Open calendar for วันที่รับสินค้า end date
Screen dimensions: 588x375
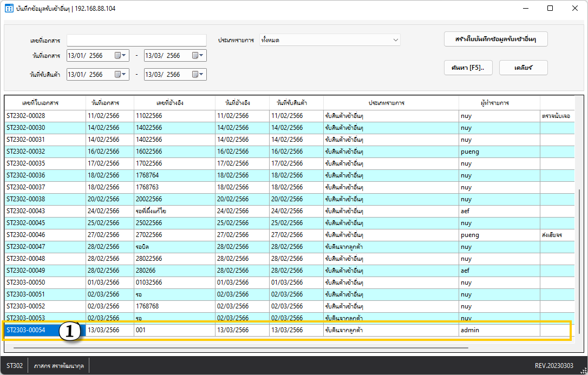pos(198,75)
